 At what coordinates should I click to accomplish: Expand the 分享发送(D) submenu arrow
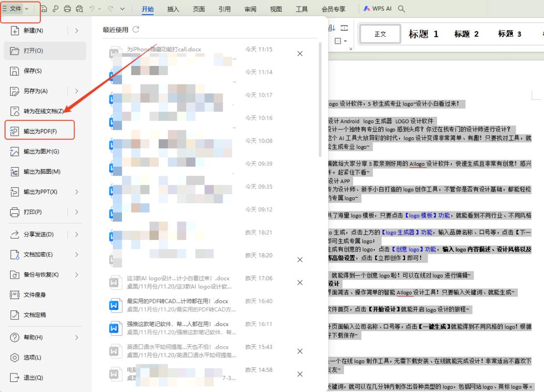[77, 234]
